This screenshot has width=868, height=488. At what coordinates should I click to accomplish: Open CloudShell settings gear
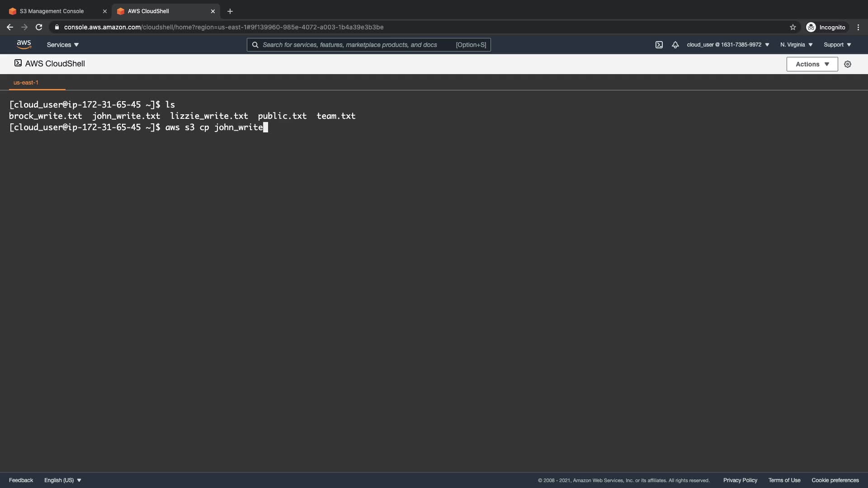pos(848,64)
